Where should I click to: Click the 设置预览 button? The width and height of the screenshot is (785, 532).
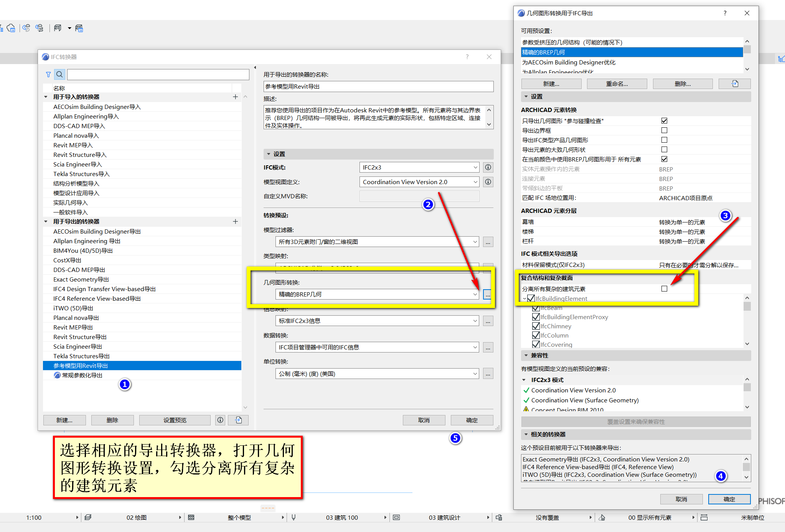(x=175, y=420)
